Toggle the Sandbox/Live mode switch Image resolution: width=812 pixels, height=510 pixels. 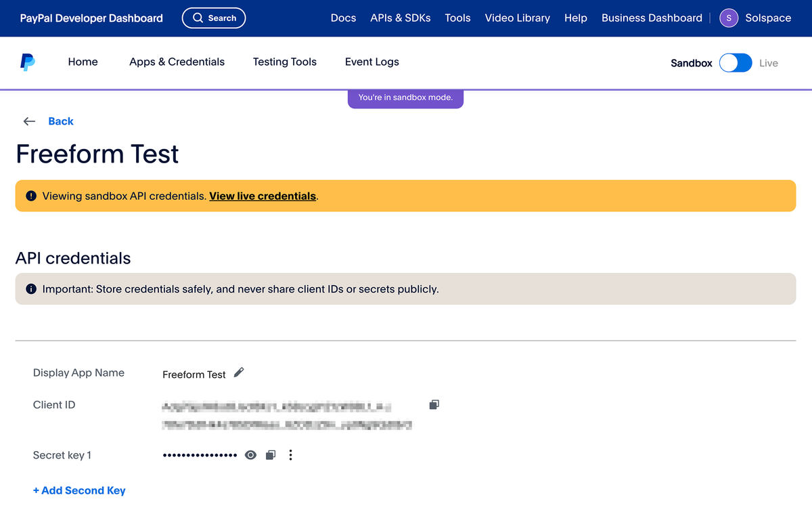tap(736, 63)
